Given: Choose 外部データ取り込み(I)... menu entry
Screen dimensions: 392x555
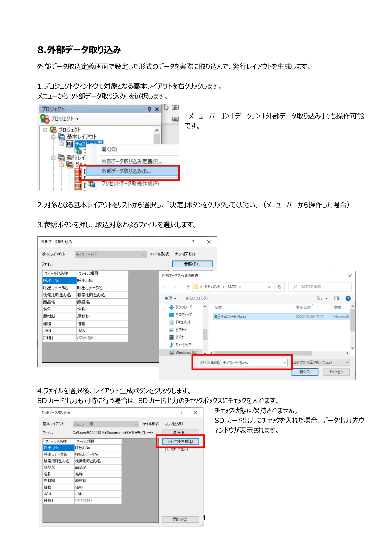Looking at the screenshot, I should pos(133,171).
